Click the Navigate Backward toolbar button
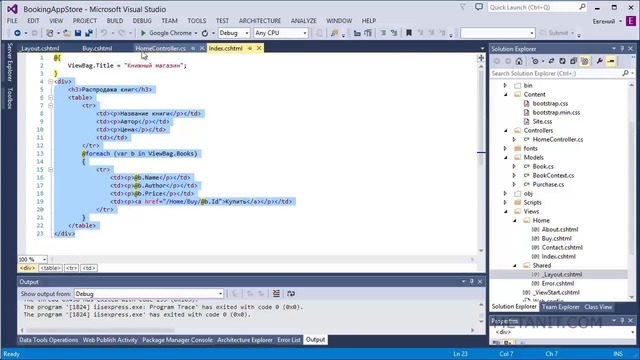640x360 pixels. (17, 33)
